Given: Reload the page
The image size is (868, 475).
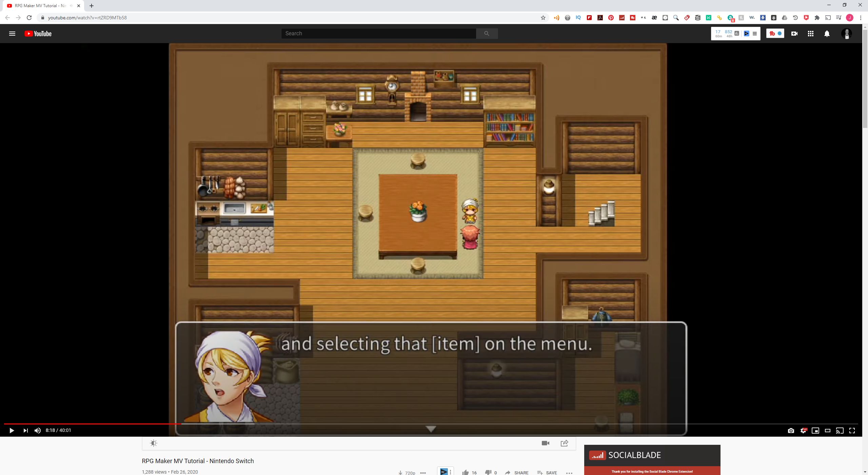Looking at the screenshot, I should pos(29,18).
